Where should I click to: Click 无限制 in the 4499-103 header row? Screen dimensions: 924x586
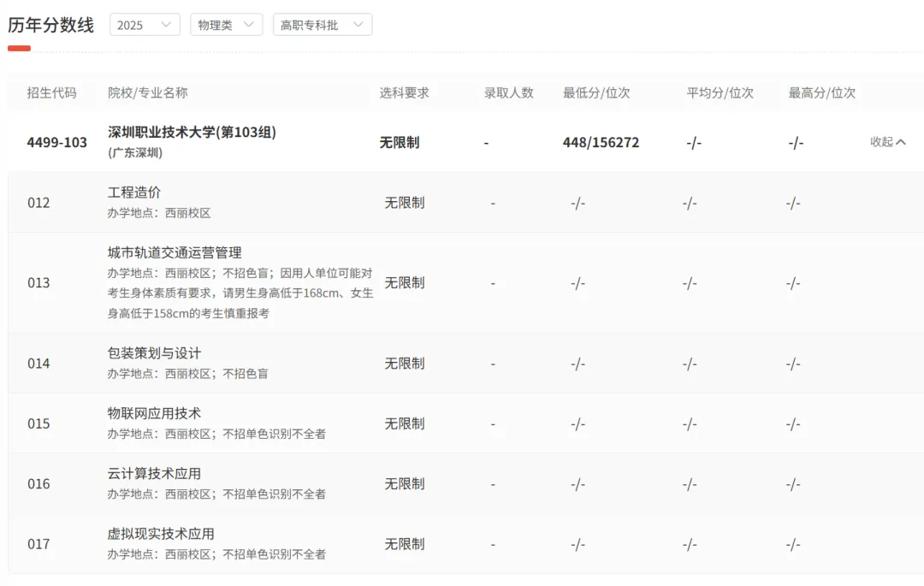(x=400, y=143)
